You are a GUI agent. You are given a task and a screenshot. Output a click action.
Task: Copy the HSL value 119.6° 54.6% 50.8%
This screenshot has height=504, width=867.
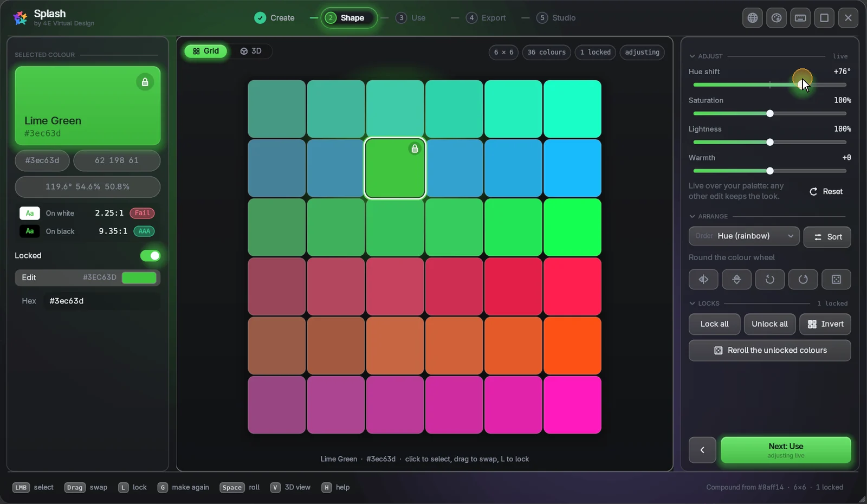(87, 186)
